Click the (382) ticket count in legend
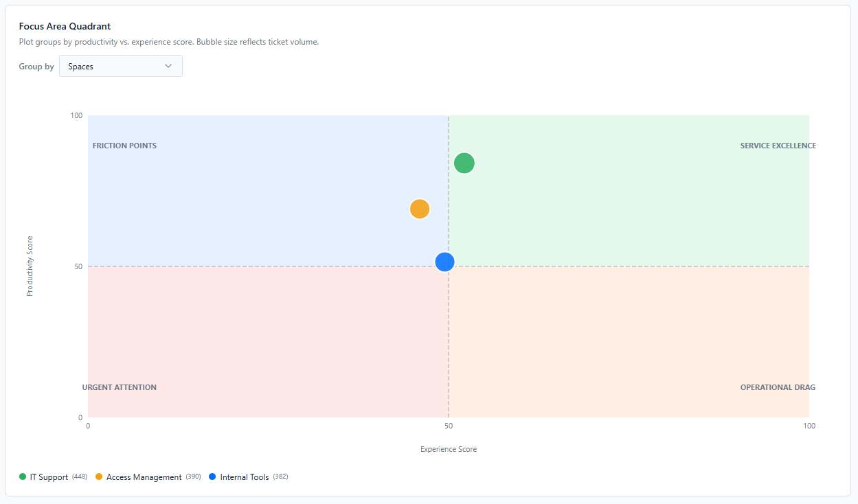This screenshot has width=858, height=504. [280, 477]
